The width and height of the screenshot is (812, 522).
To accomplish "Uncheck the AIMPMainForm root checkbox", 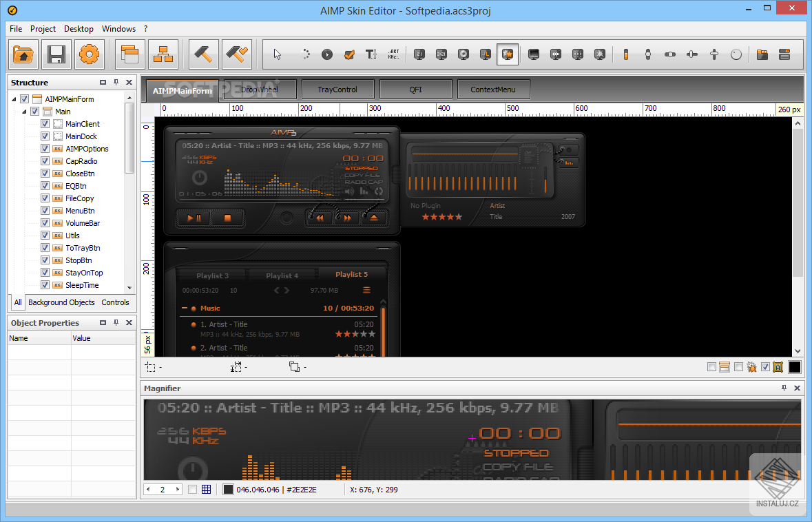I will point(25,99).
